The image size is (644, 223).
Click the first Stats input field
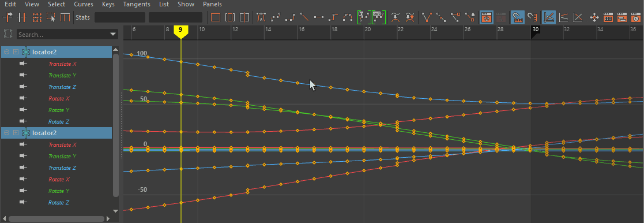point(120,17)
